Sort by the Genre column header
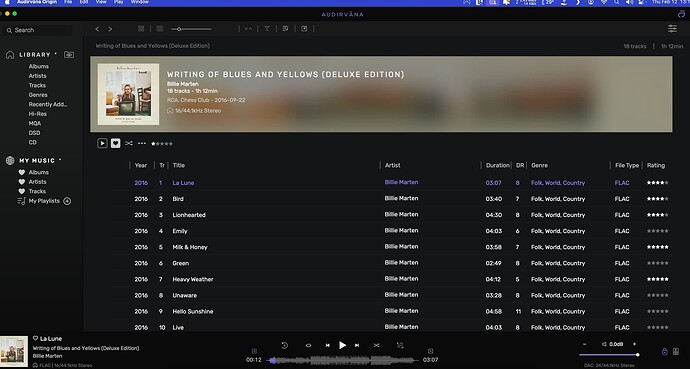690x369 pixels. coord(540,165)
